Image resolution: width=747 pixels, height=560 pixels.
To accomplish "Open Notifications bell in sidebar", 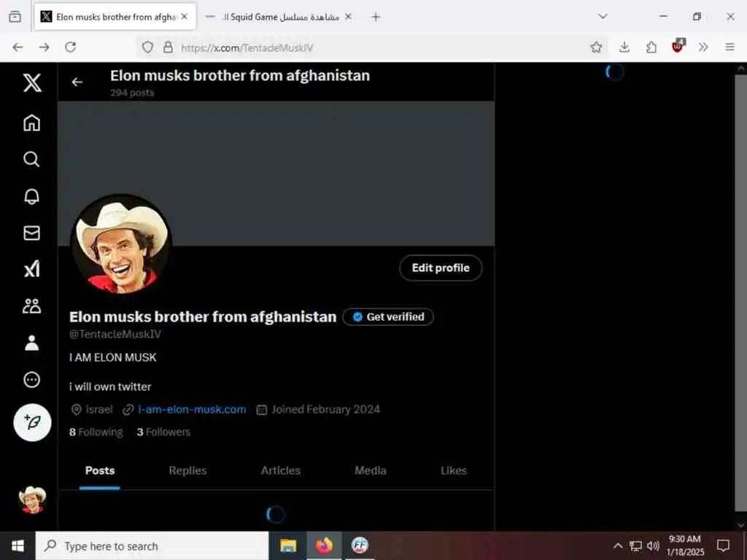I will 32,196.
